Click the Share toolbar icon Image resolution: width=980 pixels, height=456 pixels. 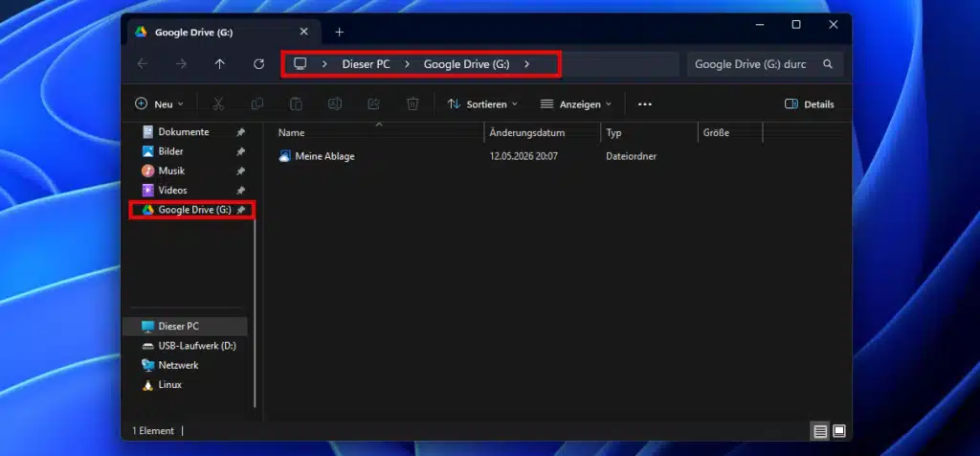(374, 103)
